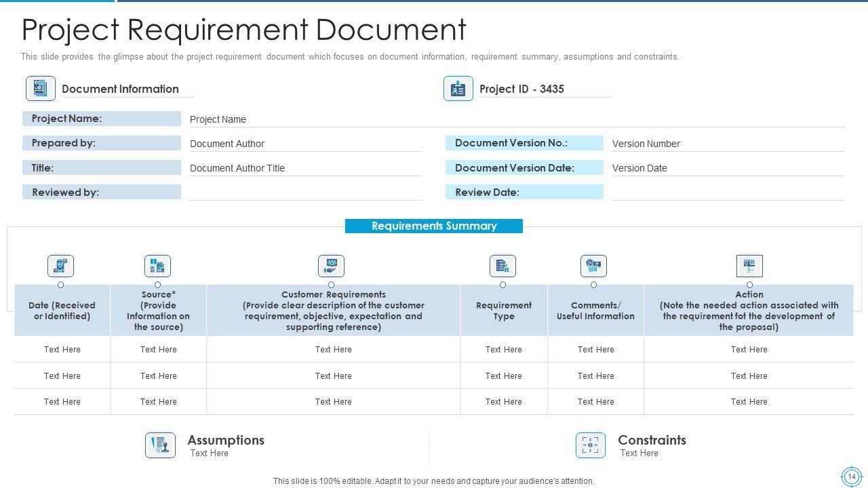Click the empty Reviewed by field
The image size is (868, 488).
[x=305, y=192]
